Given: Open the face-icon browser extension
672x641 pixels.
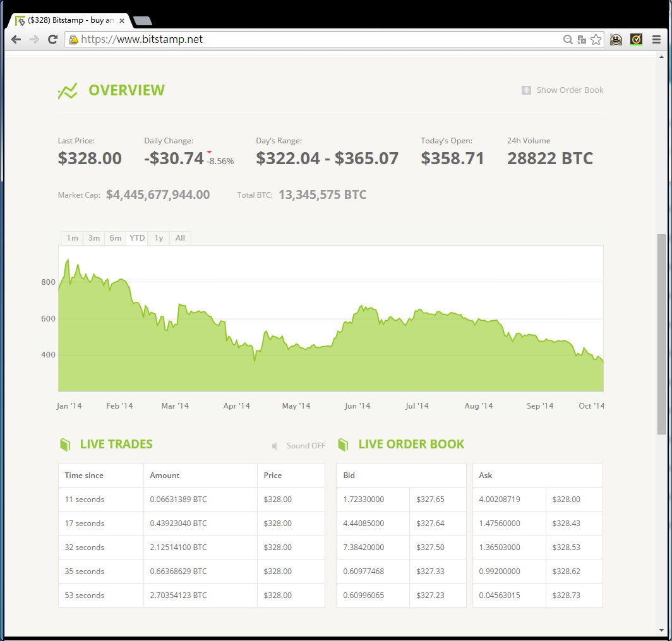Looking at the screenshot, I should coord(616,39).
